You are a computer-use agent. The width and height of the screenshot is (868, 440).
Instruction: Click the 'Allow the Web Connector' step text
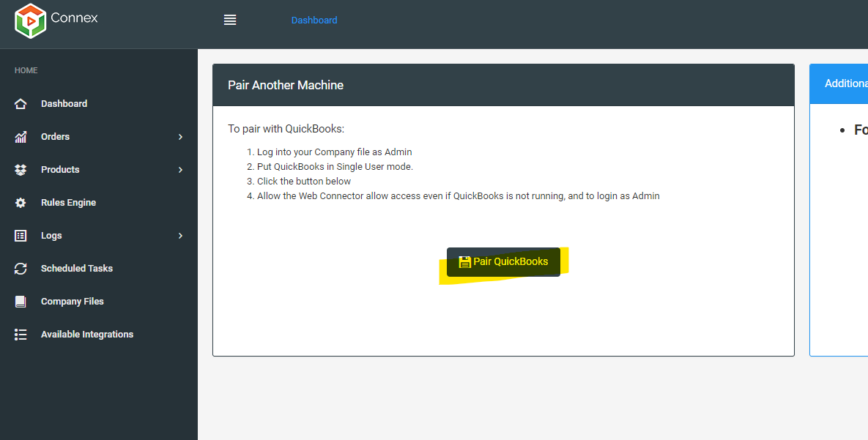click(459, 196)
